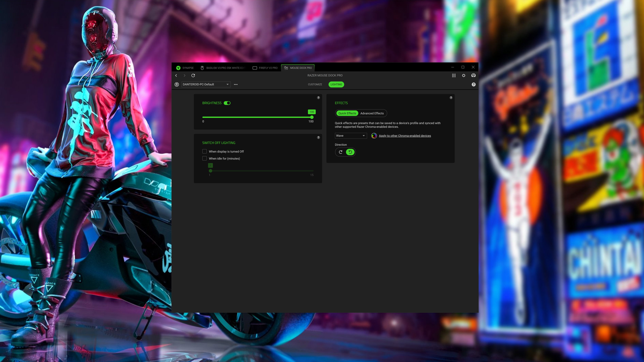Maximize the Razer Synapse window
Viewport: 644px width, 362px height.
[463, 67]
